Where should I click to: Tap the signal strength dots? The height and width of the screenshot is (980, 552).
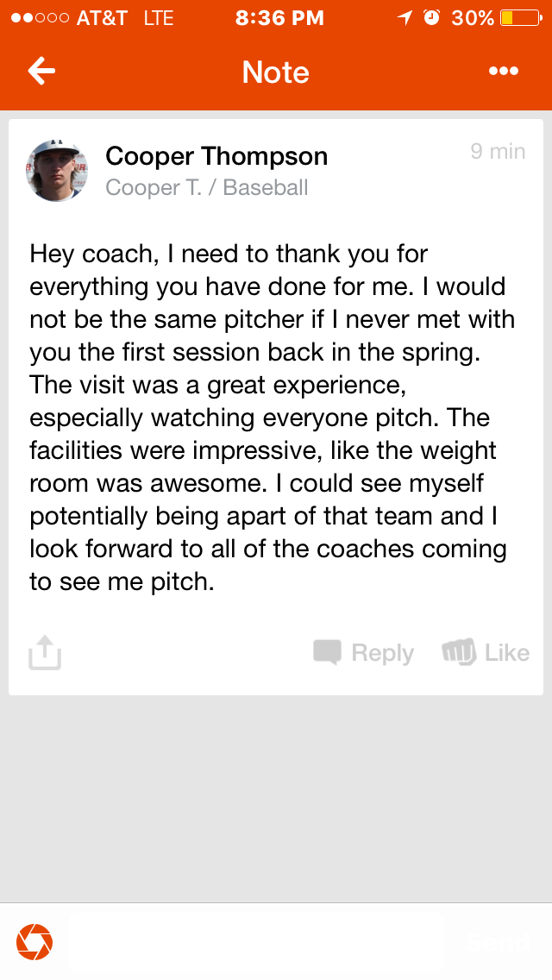(x=40, y=18)
